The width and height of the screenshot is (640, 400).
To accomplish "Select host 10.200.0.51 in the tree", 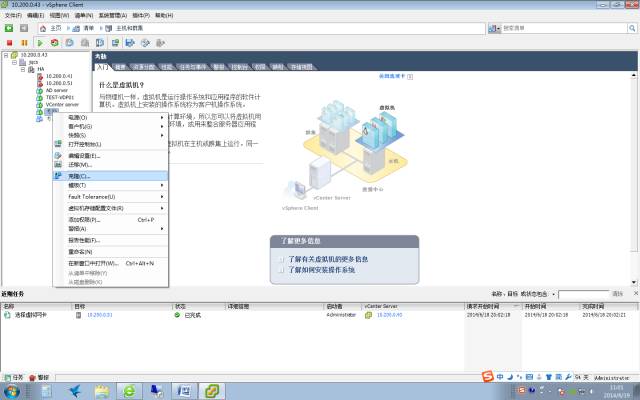I will tap(59, 83).
